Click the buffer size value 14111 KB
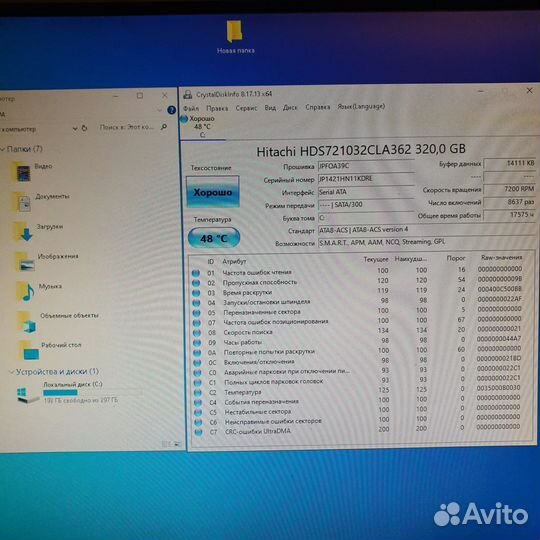 point(510,163)
